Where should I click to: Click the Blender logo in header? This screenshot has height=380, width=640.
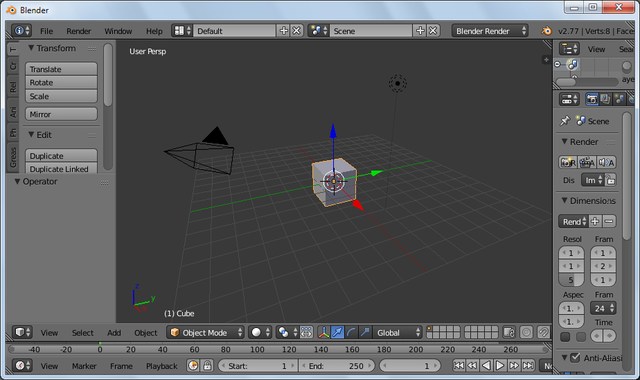click(546, 31)
